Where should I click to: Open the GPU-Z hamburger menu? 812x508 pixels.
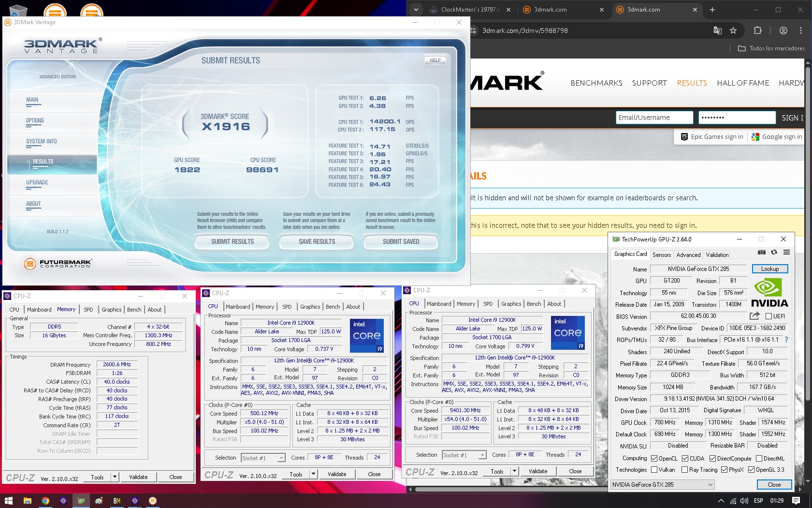(x=786, y=252)
